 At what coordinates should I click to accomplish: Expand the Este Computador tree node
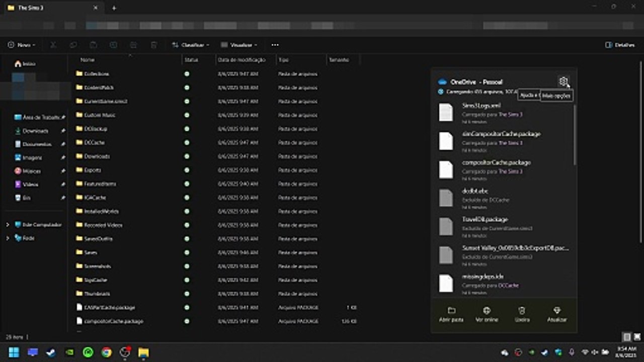pyautogui.click(x=8, y=225)
